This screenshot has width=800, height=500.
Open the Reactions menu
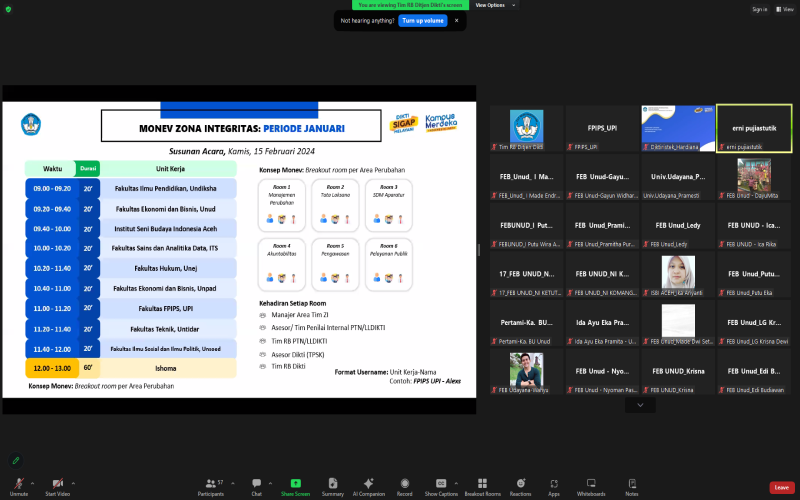[x=520, y=484]
